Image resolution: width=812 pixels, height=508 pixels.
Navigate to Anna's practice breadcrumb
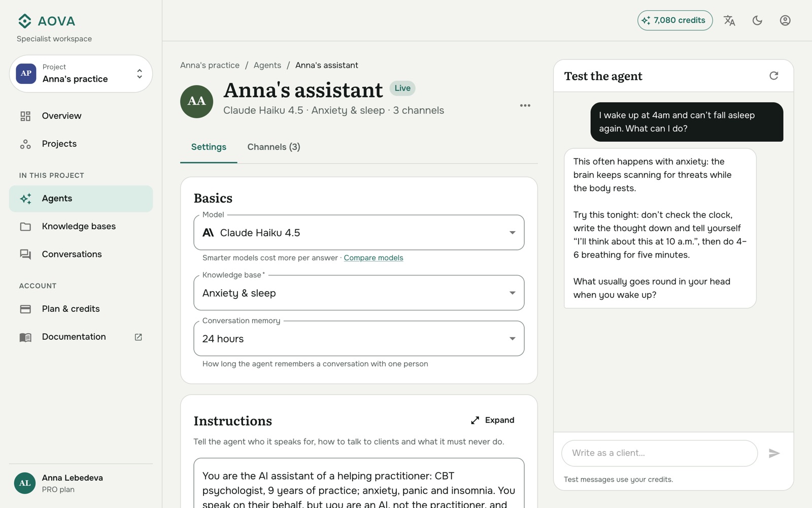[x=210, y=66]
